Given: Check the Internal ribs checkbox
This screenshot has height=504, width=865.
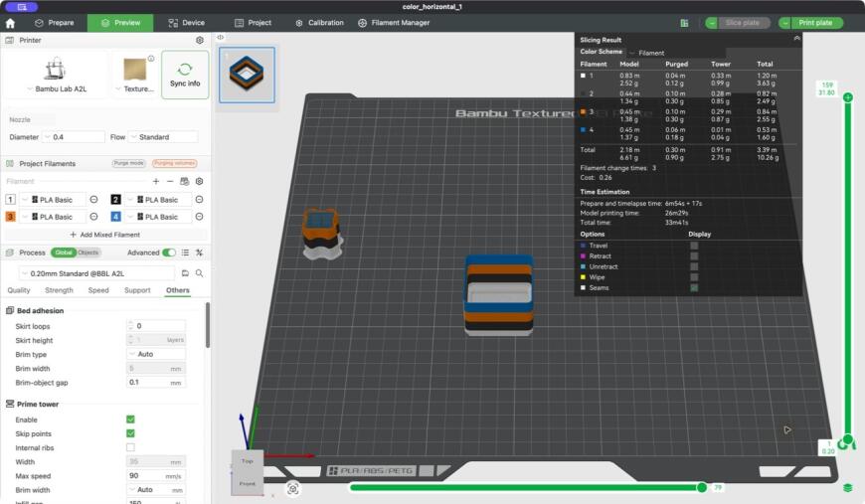Looking at the screenshot, I should [130, 447].
